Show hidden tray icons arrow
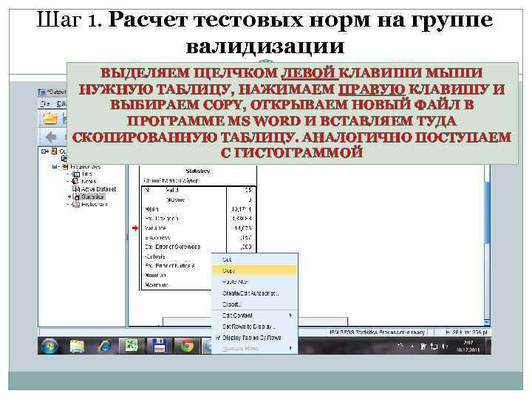Viewport: 532px width, 399px height. click(412, 347)
